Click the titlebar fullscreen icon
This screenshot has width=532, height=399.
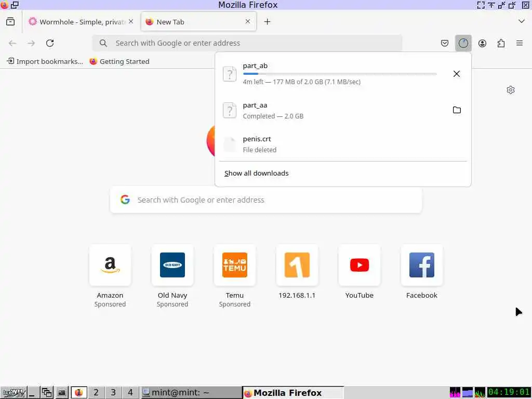(481, 5)
